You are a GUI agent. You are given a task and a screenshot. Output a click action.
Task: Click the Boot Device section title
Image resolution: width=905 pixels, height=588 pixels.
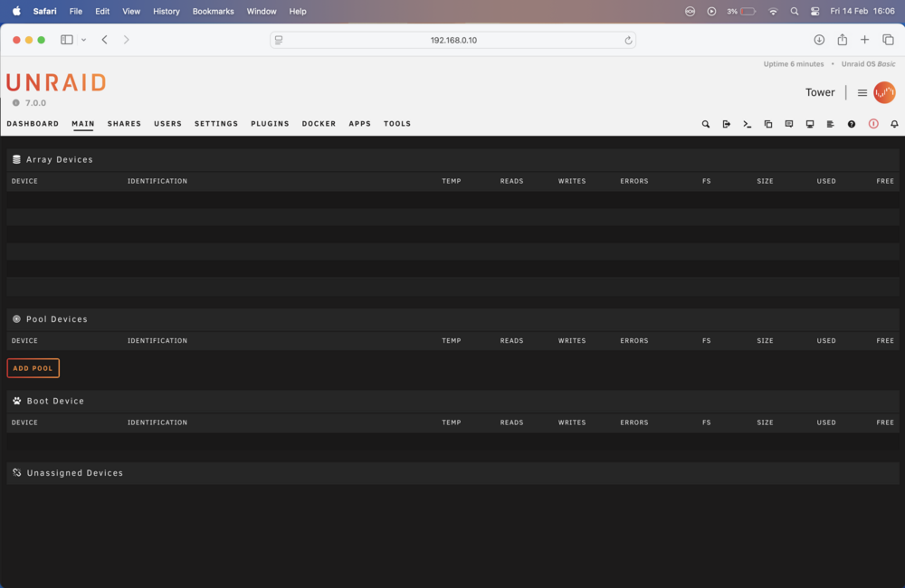(x=55, y=401)
